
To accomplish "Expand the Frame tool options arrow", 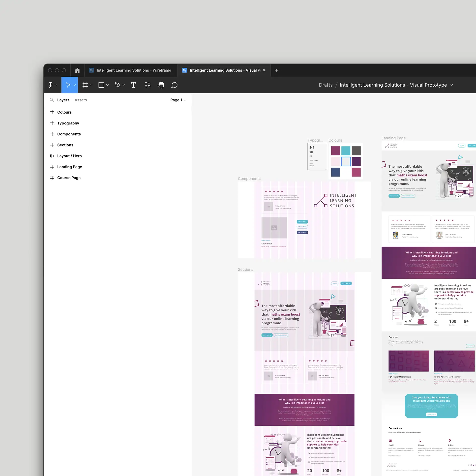I will point(91,85).
